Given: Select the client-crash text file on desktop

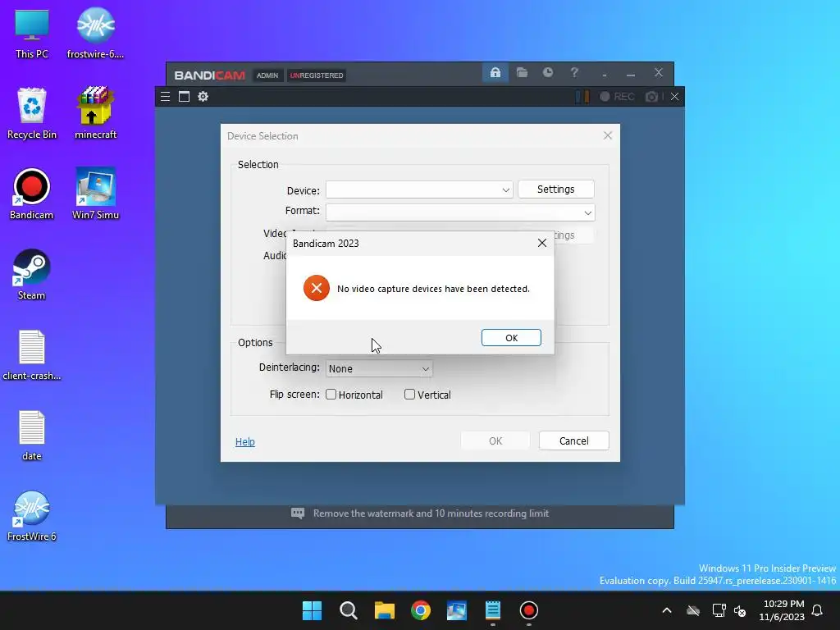Looking at the screenshot, I should (x=32, y=354).
